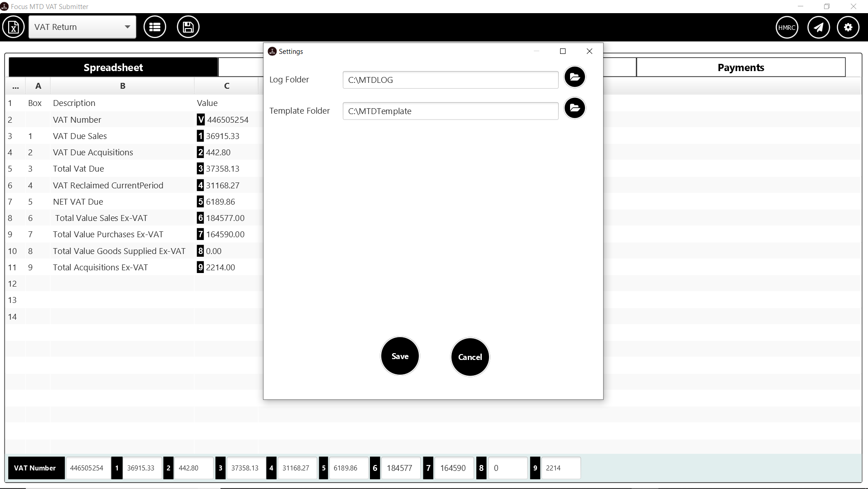Image resolution: width=868 pixels, height=489 pixels.
Task: Click Total Acquisitions Ex-VAT cell
Action: pos(122,267)
